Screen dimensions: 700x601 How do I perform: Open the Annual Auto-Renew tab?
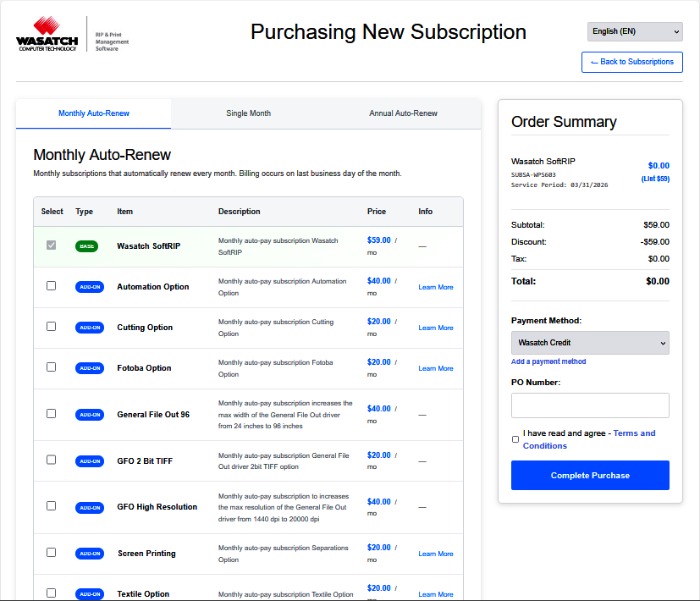pos(403,113)
